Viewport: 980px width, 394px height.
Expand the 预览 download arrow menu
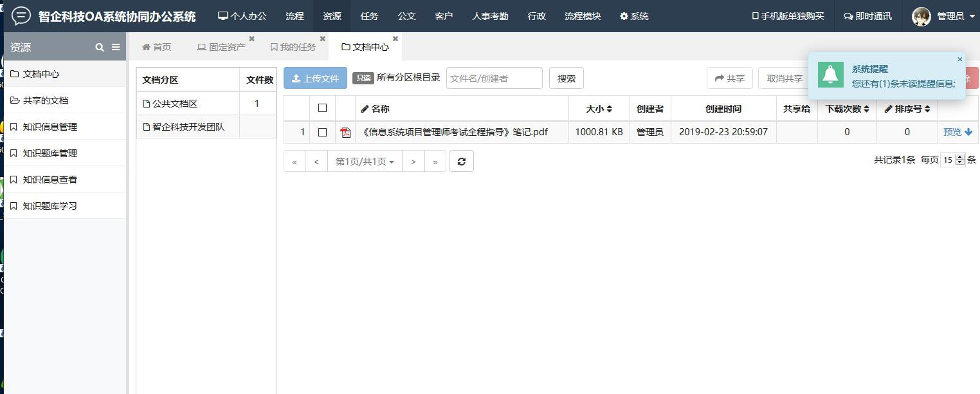pos(968,132)
